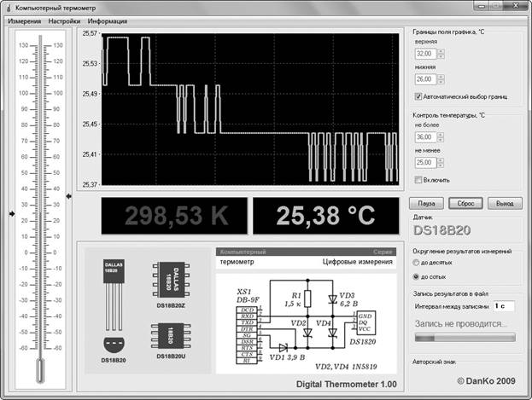The height and width of the screenshot is (400, 532).
Task: Click the DS18B20 sensor name label
Action: [x=442, y=230]
